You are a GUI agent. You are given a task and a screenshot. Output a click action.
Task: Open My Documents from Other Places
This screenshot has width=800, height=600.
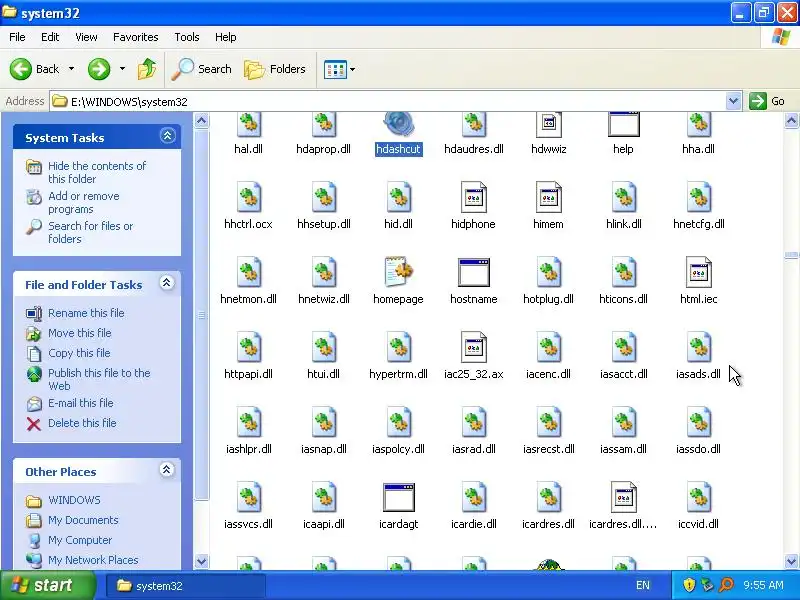click(83, 520)
